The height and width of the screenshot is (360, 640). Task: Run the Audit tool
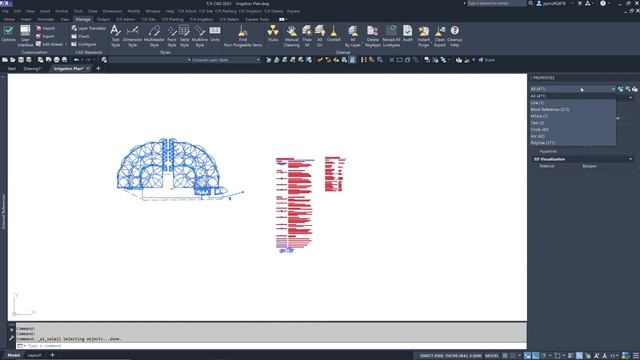407,34
